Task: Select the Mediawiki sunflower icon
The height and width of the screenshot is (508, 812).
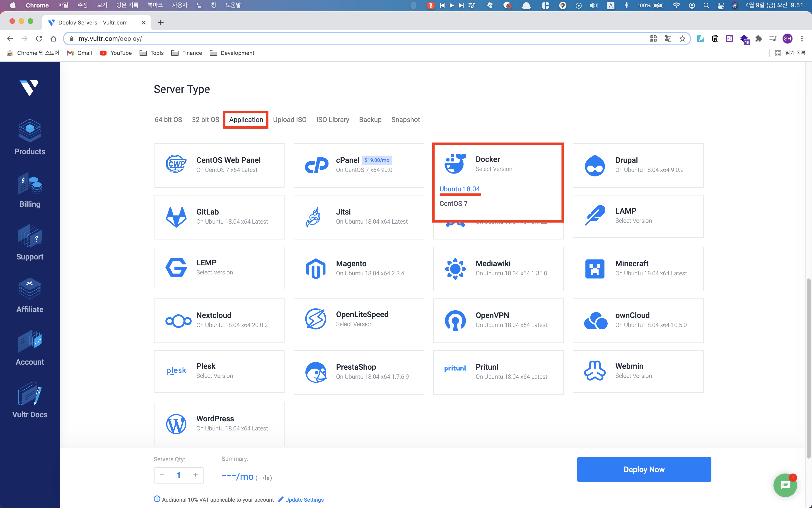Action: [455, 269]
